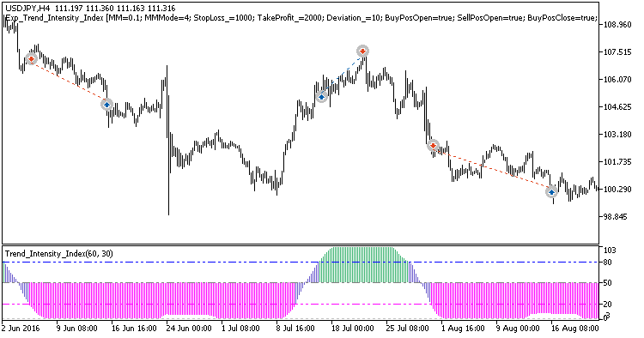The height and width of the screenshot is (338, 644).
Task: Select the sell arrow at the 107.515 July peak
Action: click(362, 51)
